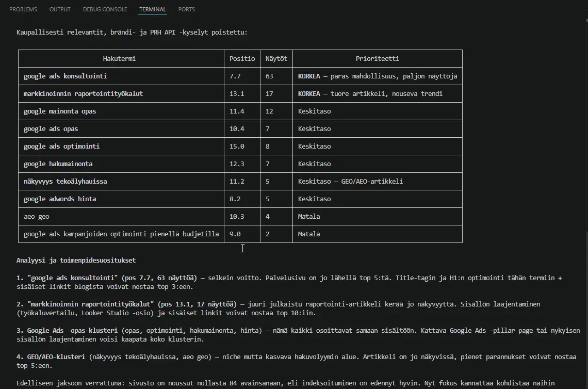Click the 'aeo geo' search term cell
The height and width of the screenshot is (389, 588).
(36, 217)
